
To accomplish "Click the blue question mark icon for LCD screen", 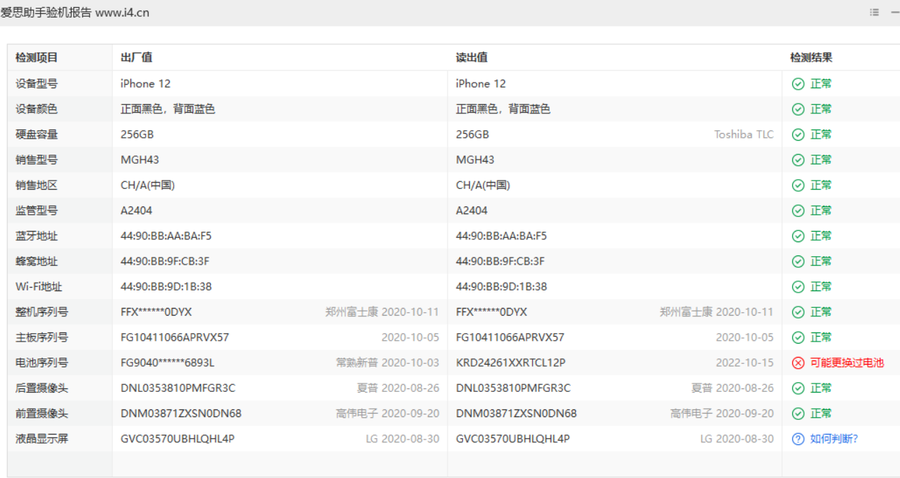I will pos(797,439).
